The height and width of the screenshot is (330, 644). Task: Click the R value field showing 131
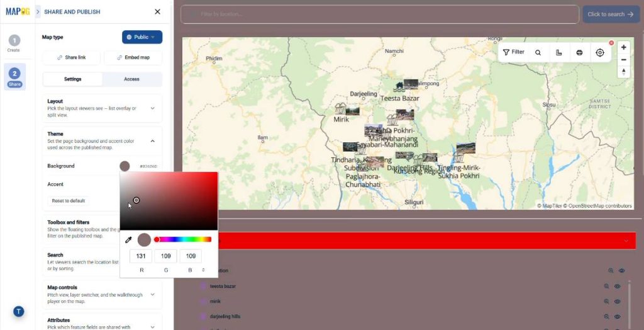[x=141, y=256]
